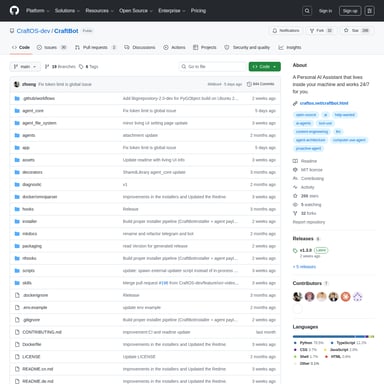Open the green Code dropdown button
Viewport: 384px width, 384px height.
(x=264, y=67)
